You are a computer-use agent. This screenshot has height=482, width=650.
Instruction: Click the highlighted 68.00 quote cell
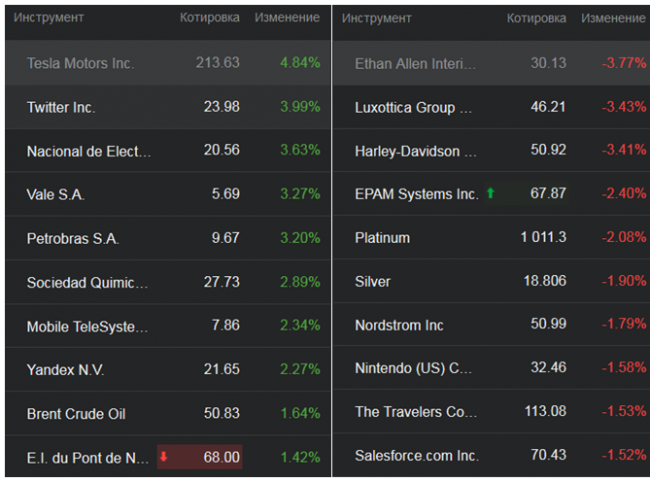[221, 457]
